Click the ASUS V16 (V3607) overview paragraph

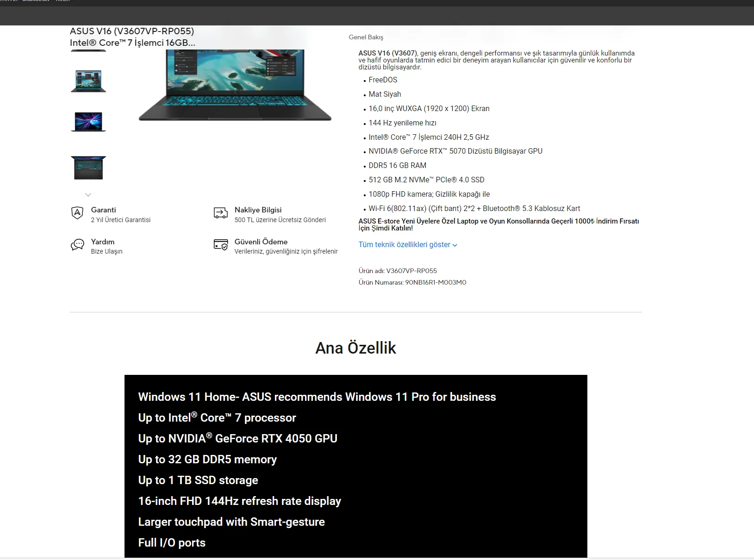(x=497, y=60)
